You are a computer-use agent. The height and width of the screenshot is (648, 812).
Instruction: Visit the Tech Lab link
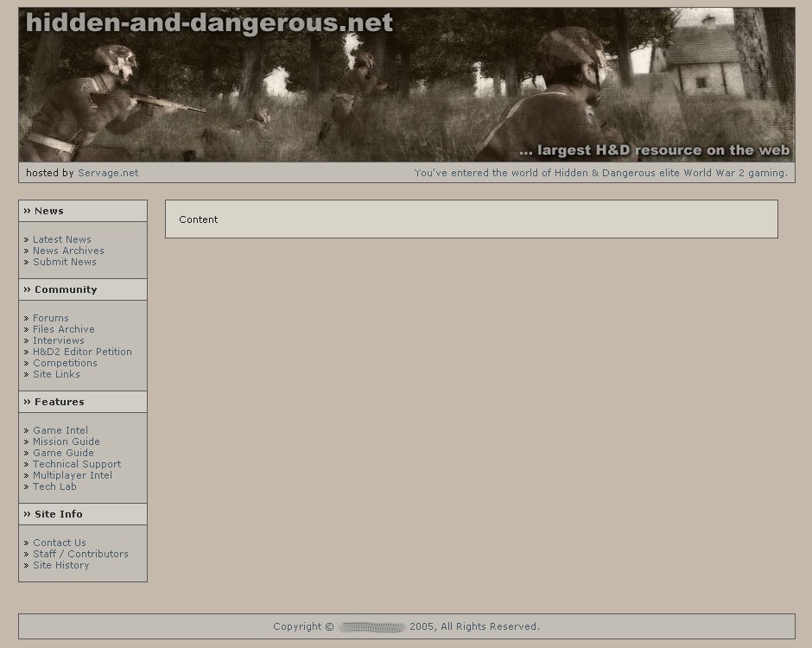(54, 486)
